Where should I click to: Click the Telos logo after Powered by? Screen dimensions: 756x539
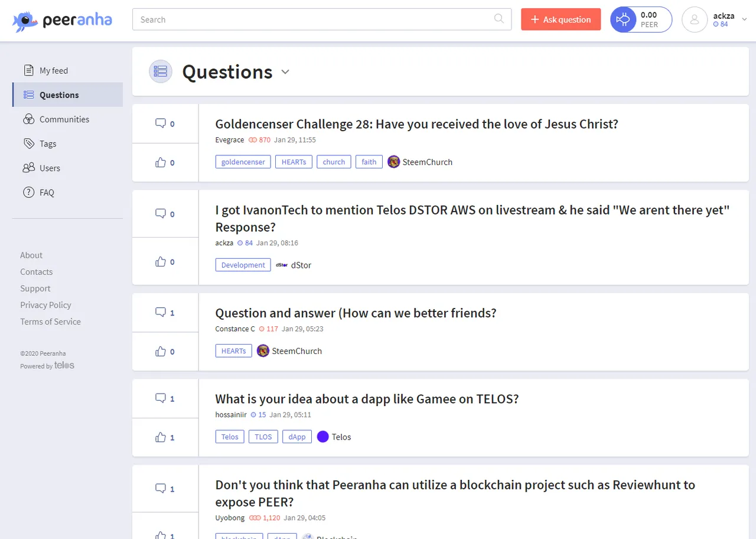point(64,365)
